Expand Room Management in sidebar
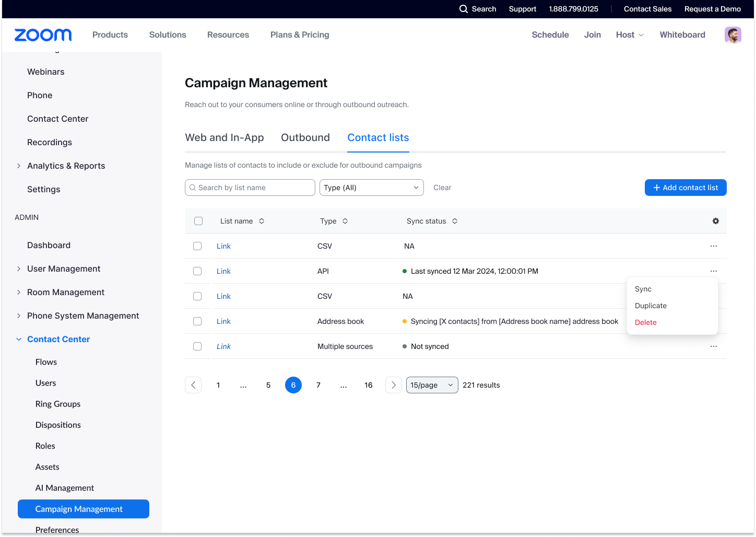The width and height of the screenshot is (756, 537). click(19, 292)
